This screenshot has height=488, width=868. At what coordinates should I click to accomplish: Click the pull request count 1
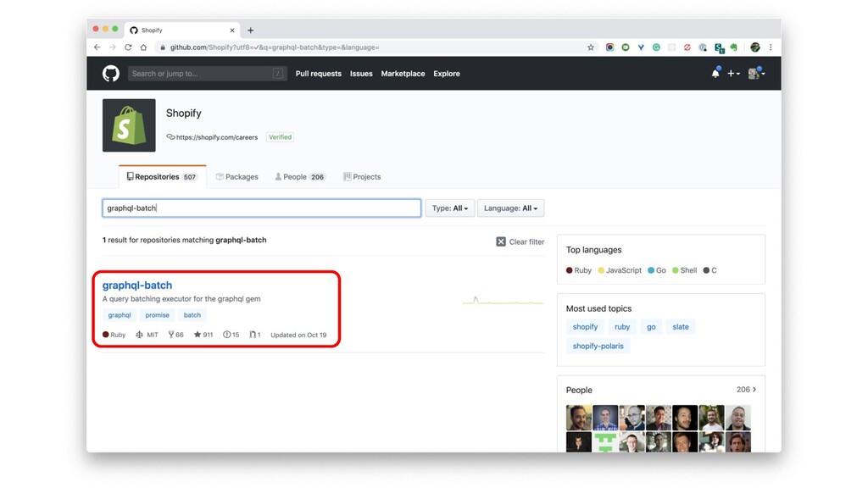click(255, 335)
